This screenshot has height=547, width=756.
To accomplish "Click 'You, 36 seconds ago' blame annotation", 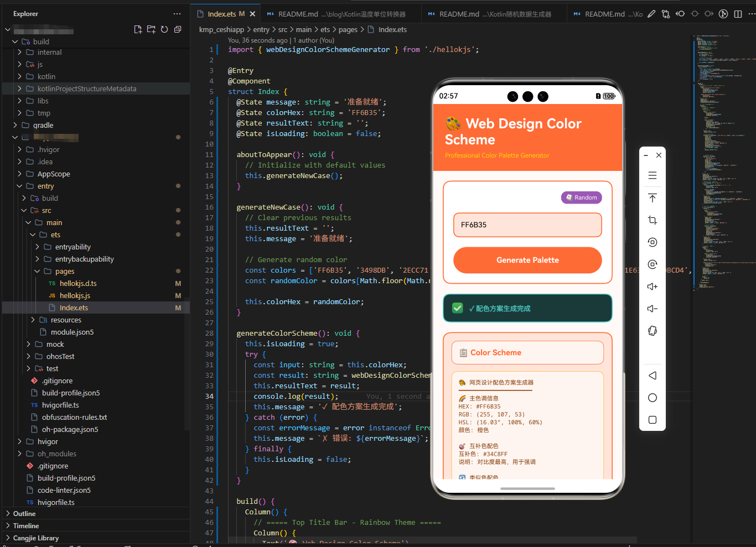I will 281,40.
